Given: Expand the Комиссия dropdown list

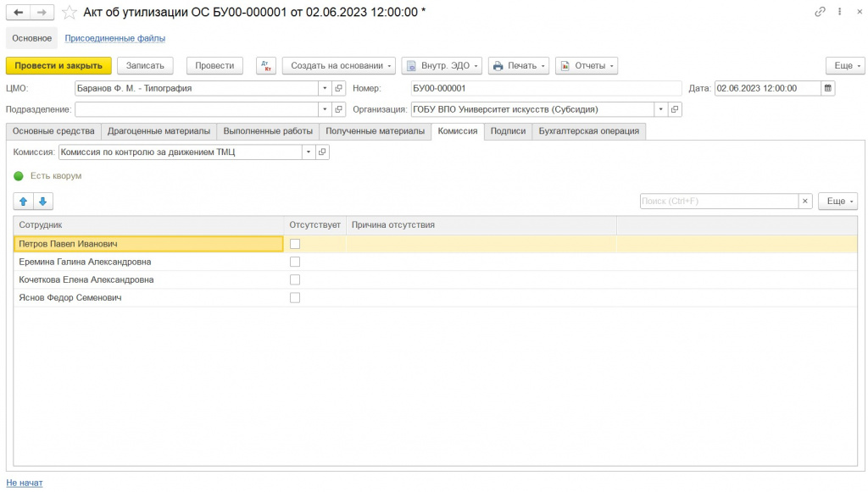Looking at the screenshot, I should click(309, 152).
